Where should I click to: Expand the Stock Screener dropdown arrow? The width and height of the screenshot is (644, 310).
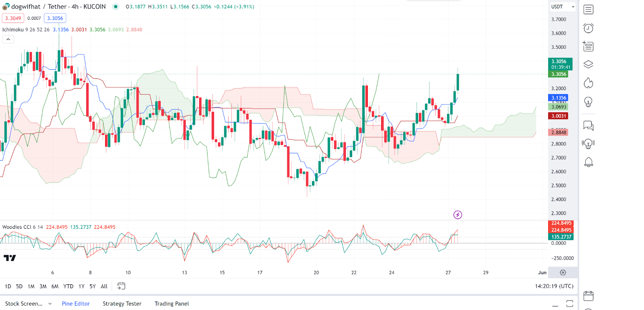50,304
